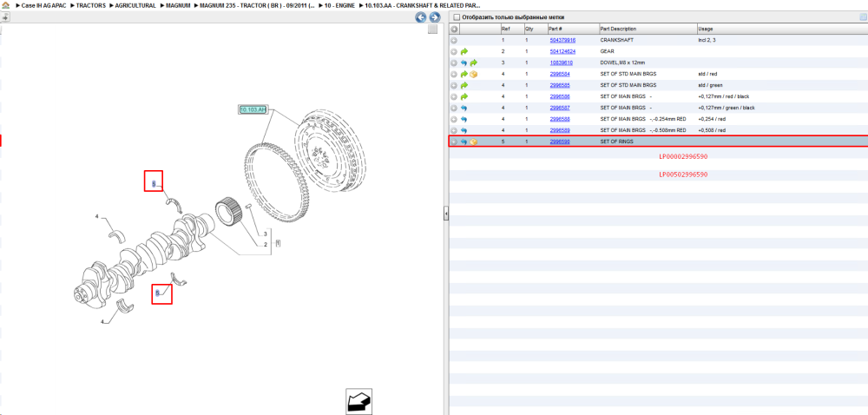Image resolution: width=868 pixels, height=415 pixels.
Task: Expand plus icon of part 2996585 row
Action: pos(454,86)
